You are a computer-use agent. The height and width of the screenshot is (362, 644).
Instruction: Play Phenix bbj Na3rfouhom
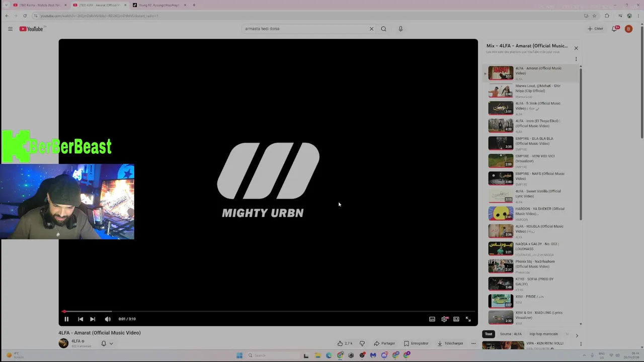pyautogui.click(x=531, y=266)
